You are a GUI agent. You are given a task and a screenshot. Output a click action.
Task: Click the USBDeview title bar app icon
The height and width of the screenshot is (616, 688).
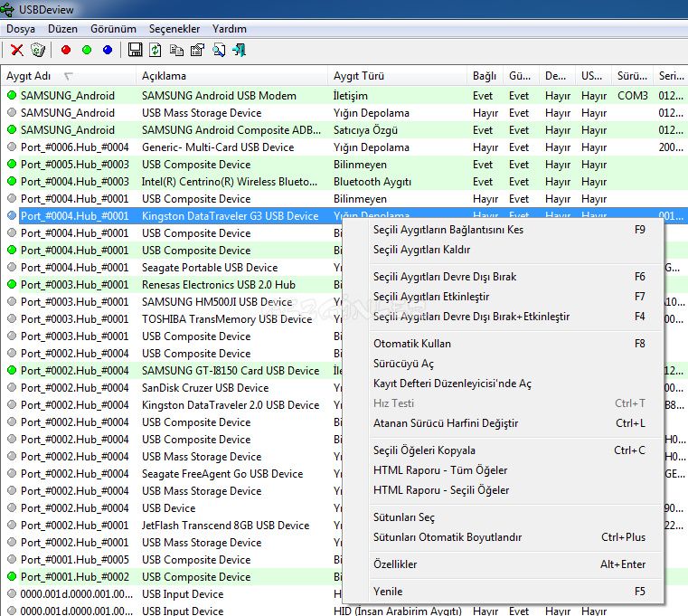click(7, 9)
